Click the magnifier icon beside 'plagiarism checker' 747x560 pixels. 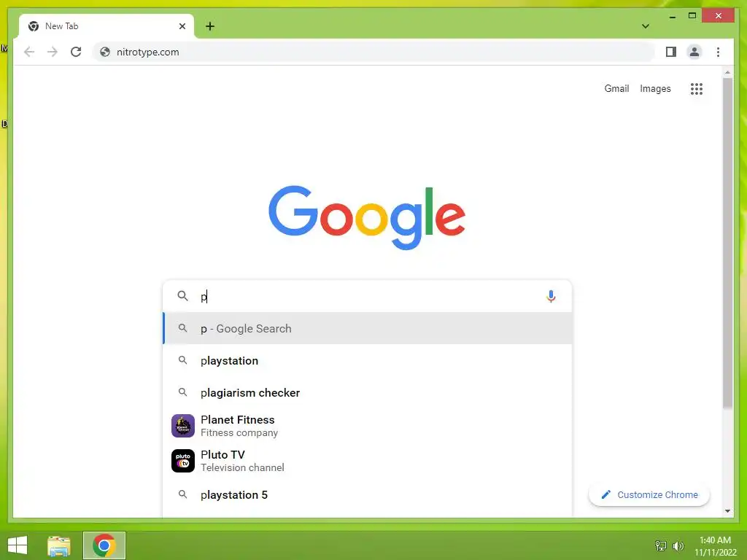182,392
